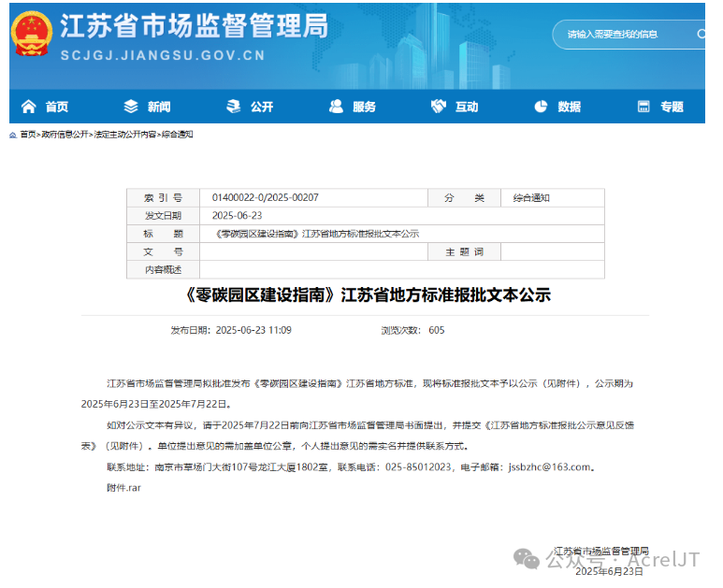Click the email jssbzhc@163.com
The width and height of the screenshot is (723, 588).
click(x=549, y=467)
